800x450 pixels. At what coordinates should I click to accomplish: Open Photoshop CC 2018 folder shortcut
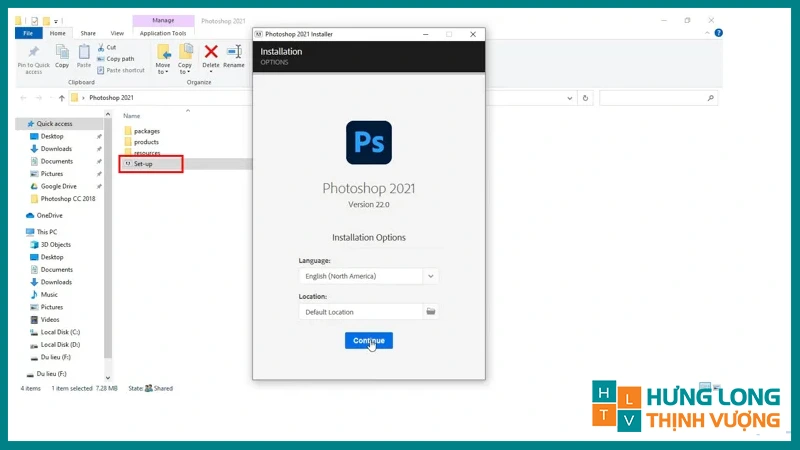67,198
